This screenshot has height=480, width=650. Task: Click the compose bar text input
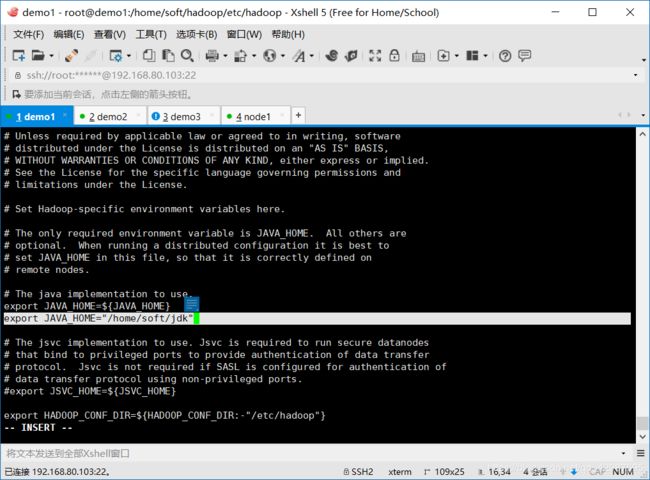tap(311, 453)
